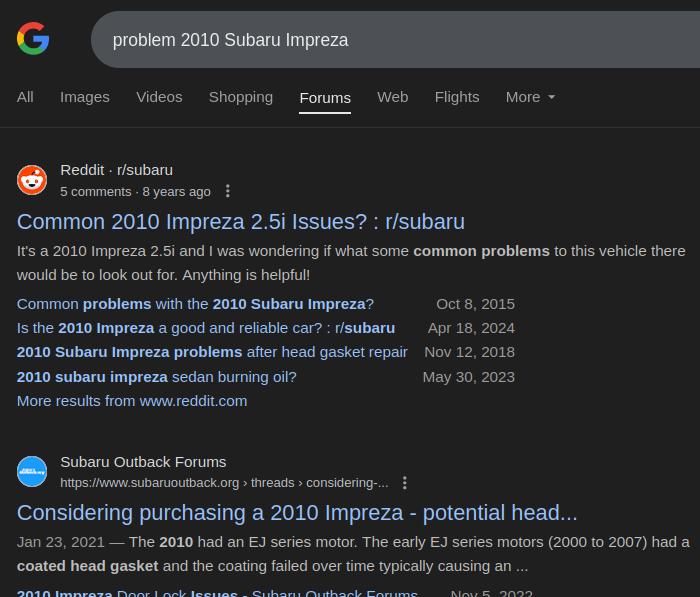Open 'Common problems with the 2010 Subaru Impreza?' link
Viewport: 700px width, 597px height.
(x=195, y=304)
